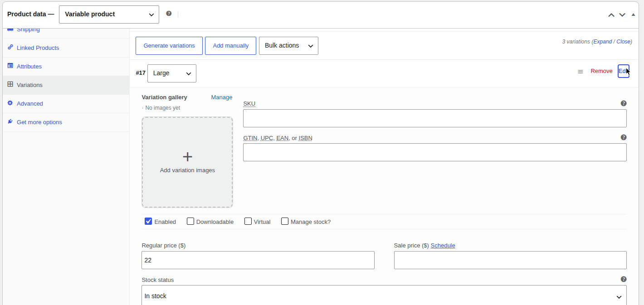Click the Add manually button
The height and width of the screenshot is (305, 644).
[231, 46]
